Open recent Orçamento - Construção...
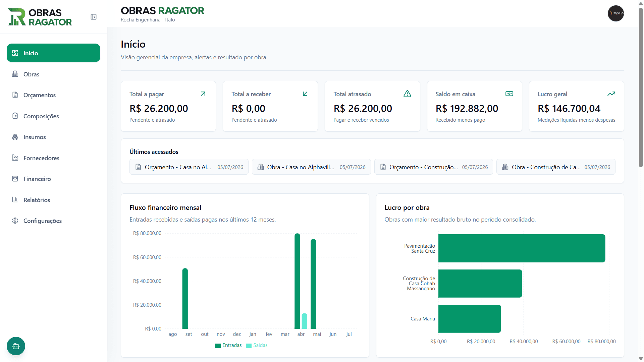644x362 pixels. coord(433,167)
